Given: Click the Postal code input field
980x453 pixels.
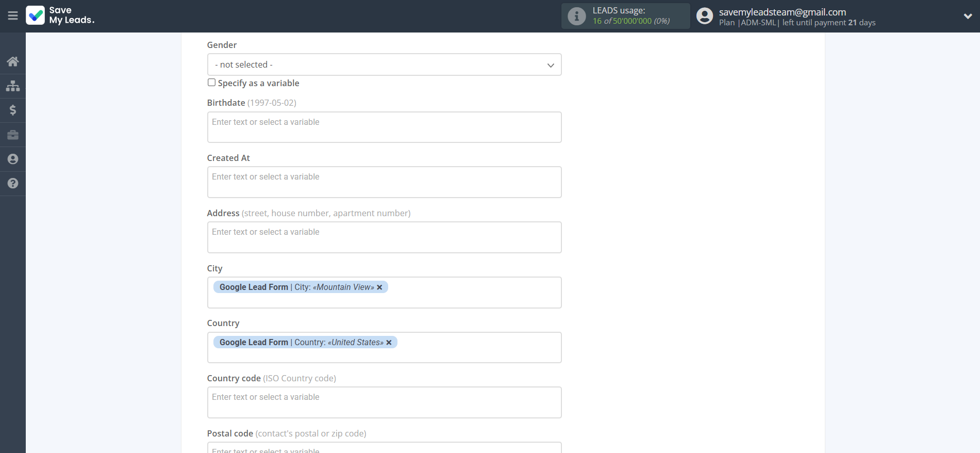Looking at the screenshot, I should coord(384,447).
